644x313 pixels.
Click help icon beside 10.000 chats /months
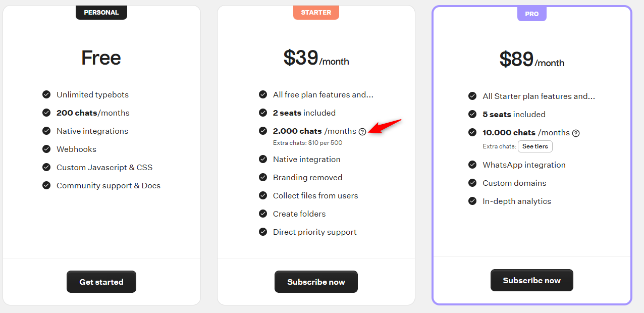tap(576, 133)
